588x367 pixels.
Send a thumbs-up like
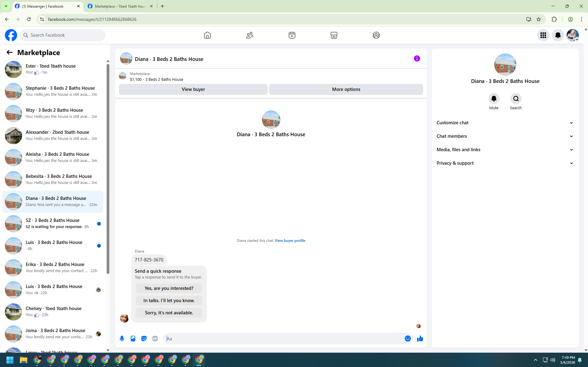(x=420, y=339)
